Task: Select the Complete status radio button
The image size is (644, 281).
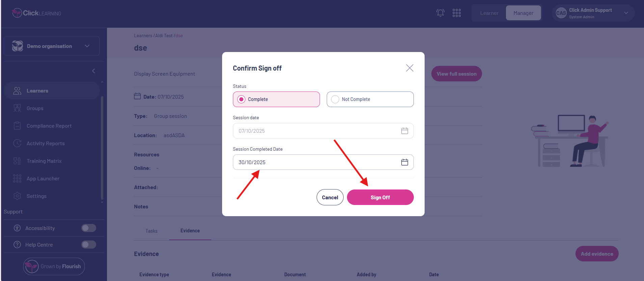Action: [x=241, y=99]
